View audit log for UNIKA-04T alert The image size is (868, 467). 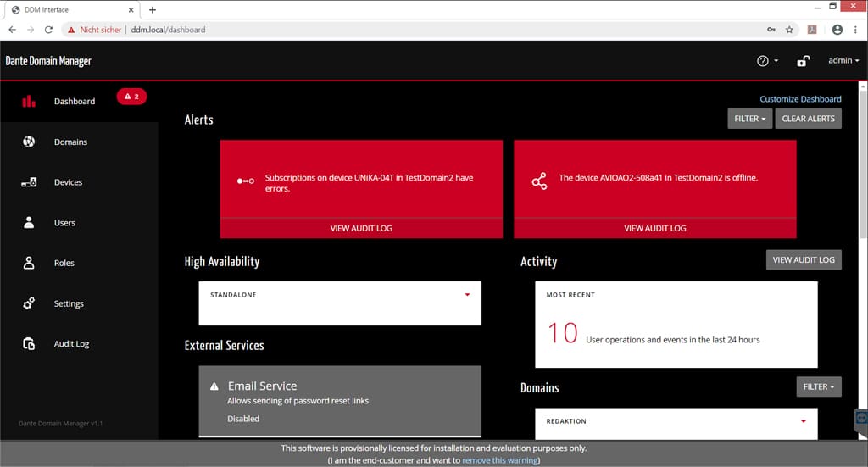[x=361, y=228]
